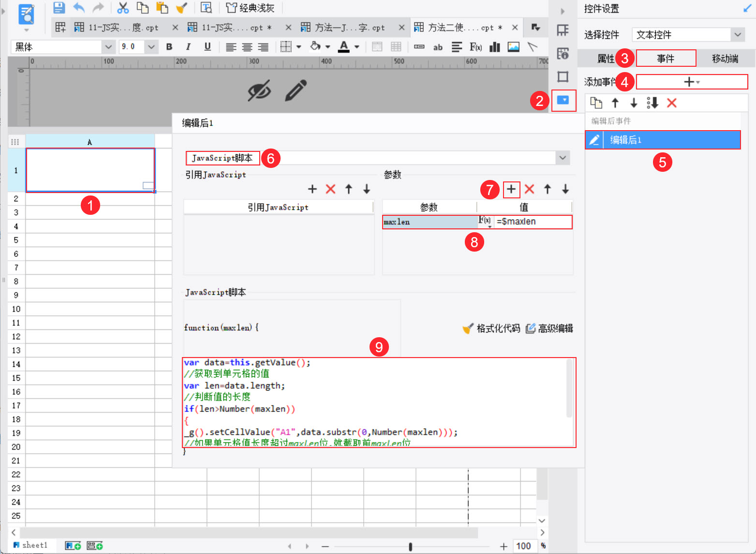Select the 编辑后1 event item
756x554 pixels.
(x=663, y=140)
